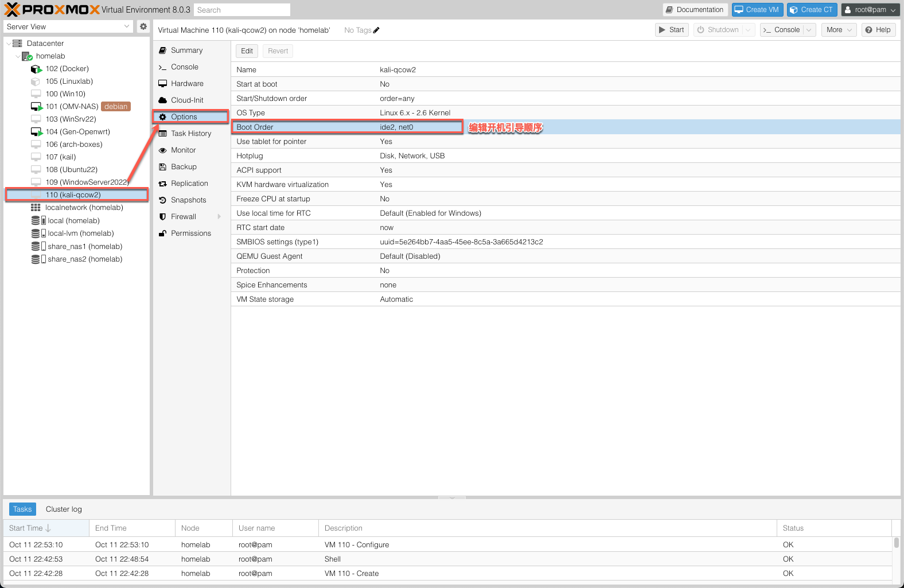Open the root@pam user menu

[871, 10]
